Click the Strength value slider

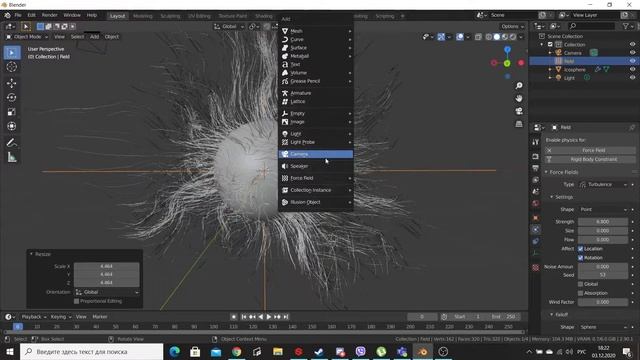[x=603, y=222]
